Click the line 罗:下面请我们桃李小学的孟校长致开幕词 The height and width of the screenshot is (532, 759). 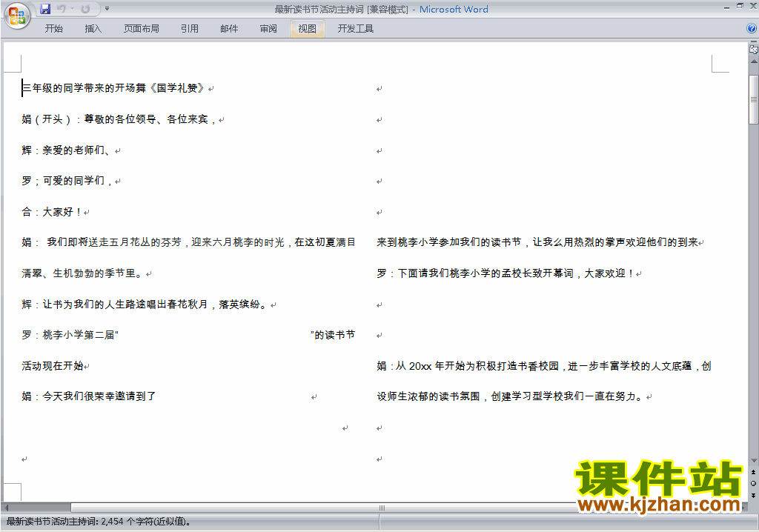pyautogui.click(x=506, y=273)
